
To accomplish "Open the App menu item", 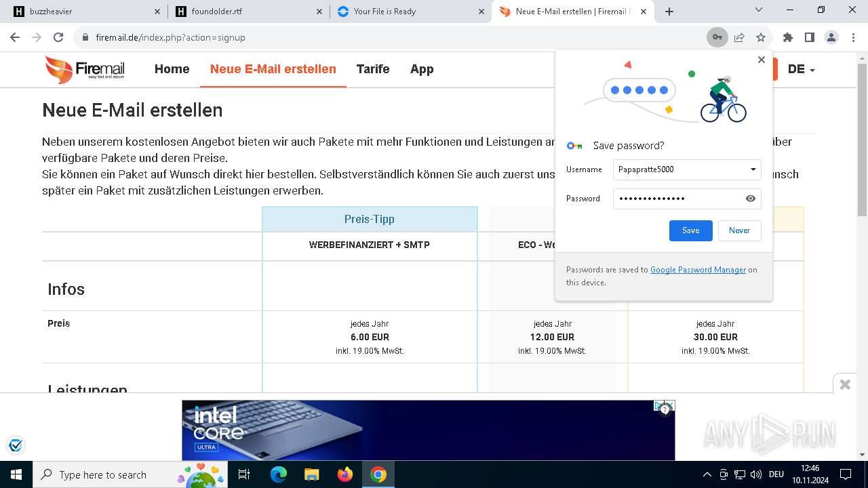I will click(422, 69).
